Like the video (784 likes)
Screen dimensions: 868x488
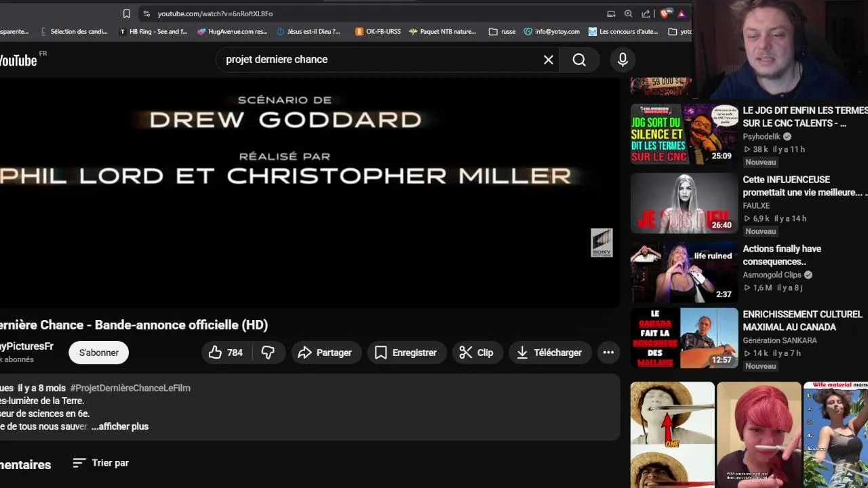[x=226, y=352]
